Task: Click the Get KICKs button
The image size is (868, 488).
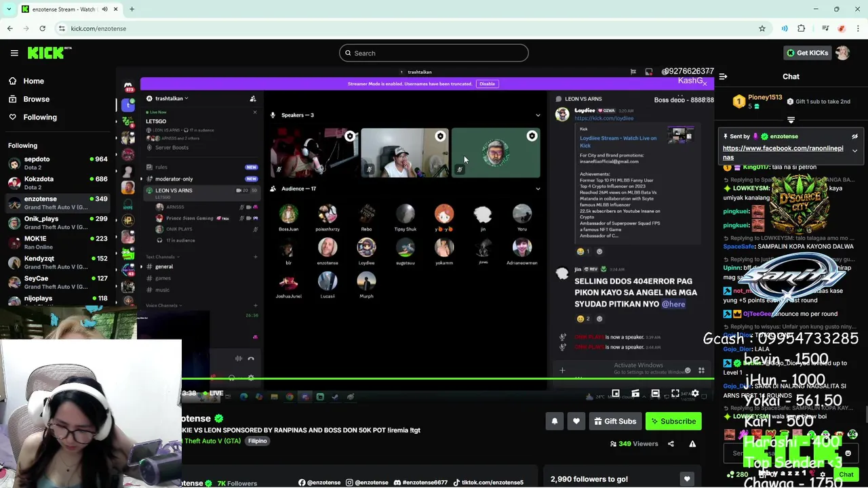Action: (x=807, y=53)
